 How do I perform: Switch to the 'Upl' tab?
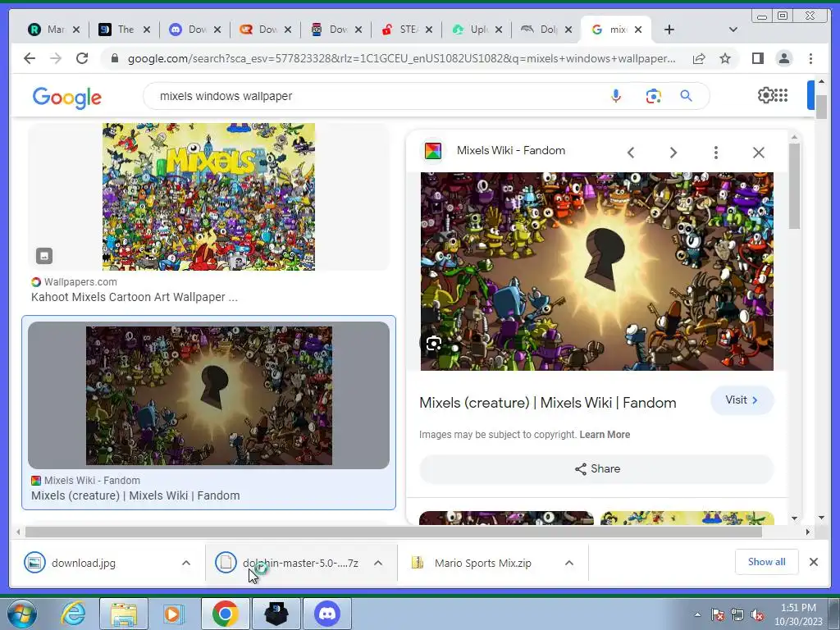click(x=472, y=30)
